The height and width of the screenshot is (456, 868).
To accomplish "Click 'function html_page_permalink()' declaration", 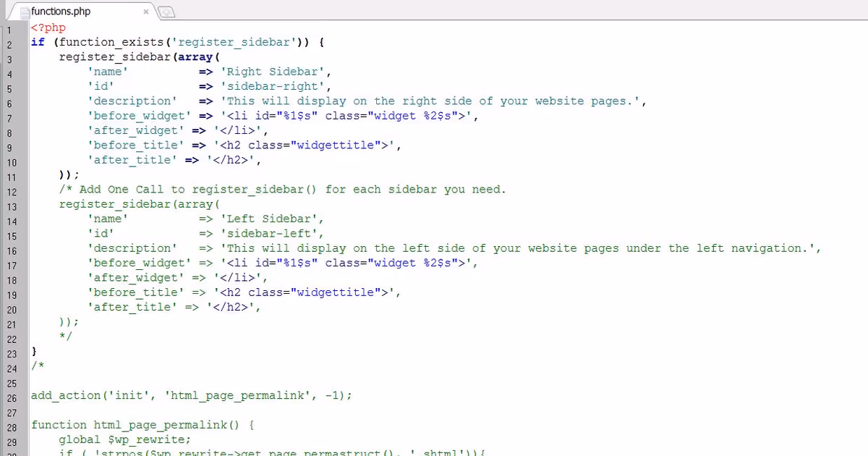I will 141,426.
